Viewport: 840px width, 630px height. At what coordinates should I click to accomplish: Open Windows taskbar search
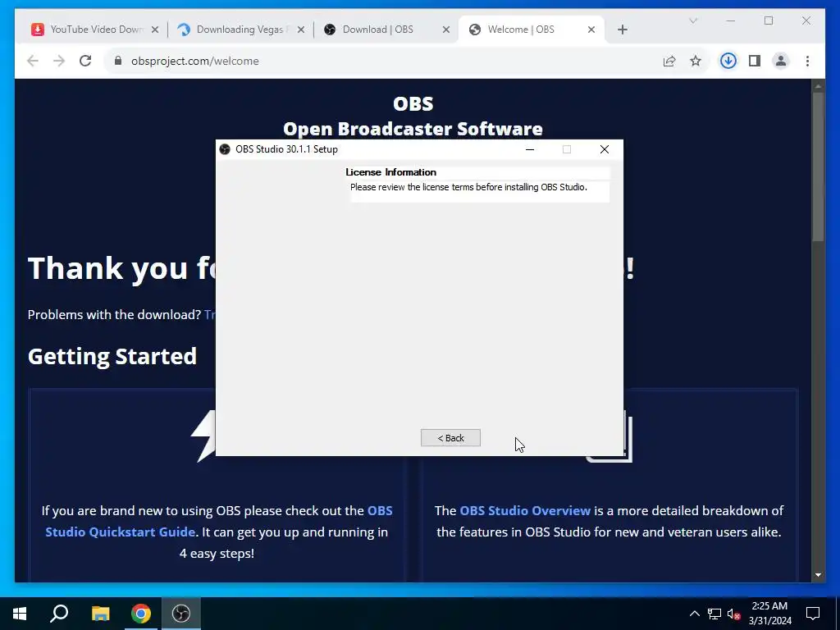[x=59, y=614]
